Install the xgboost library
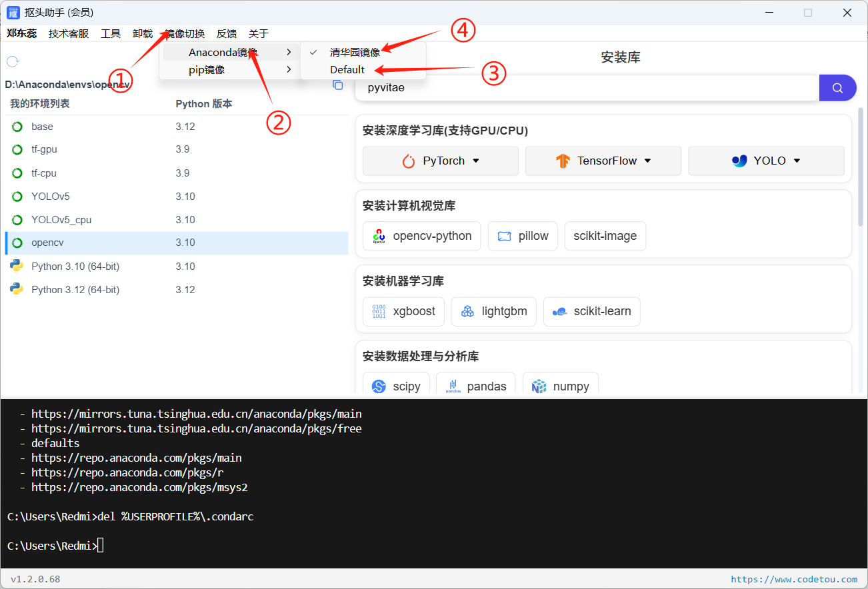The height and width of the screenshot is (589, 868). pos(403,311)
